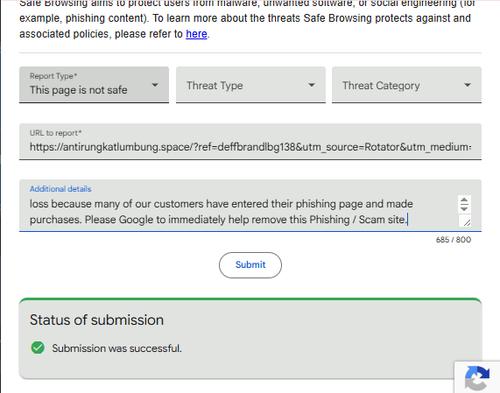Click the 'Status of submission' heading

(x=97, y=320)
